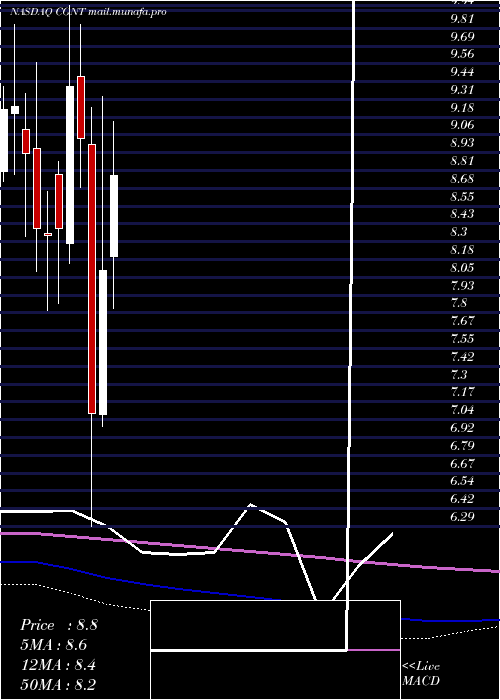Image resolution: width=500 pixels, height=700 pixels.
Task: Click the 9.31 price axis label
Action: point(462,90)
